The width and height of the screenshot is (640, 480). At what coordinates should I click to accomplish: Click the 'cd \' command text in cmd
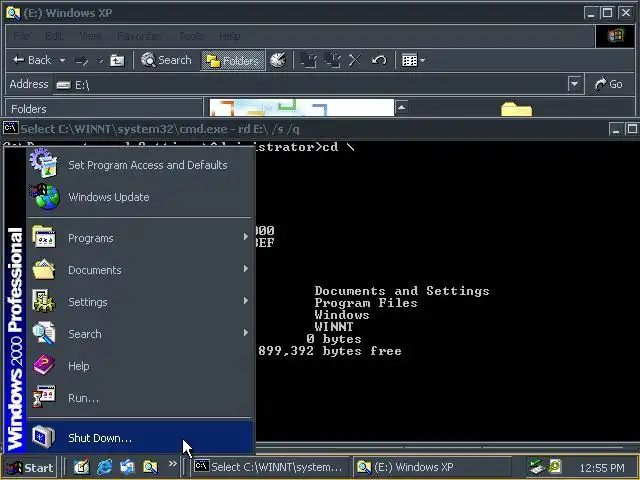click(x=338, y=147)
